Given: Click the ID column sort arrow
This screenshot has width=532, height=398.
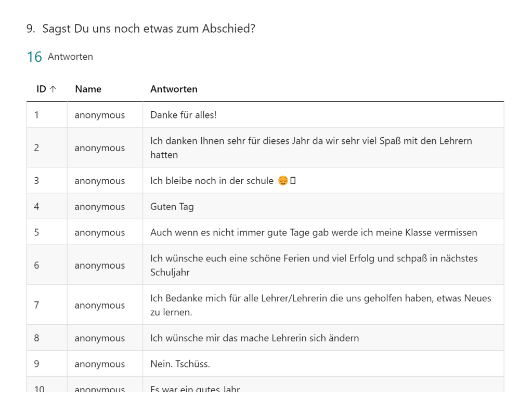Looking at the screenshot, I should [x=53, y=89].
